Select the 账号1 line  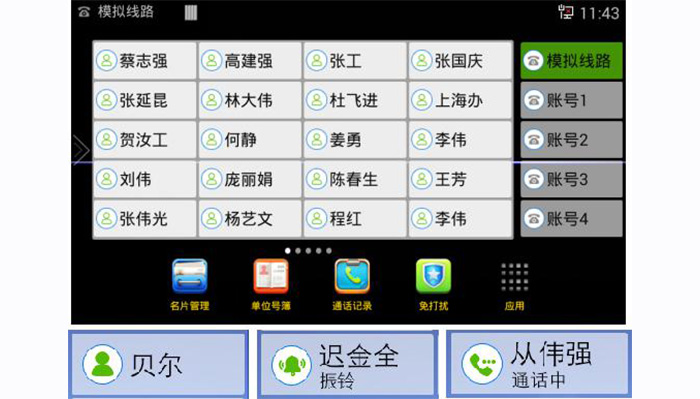click(571, 100)
